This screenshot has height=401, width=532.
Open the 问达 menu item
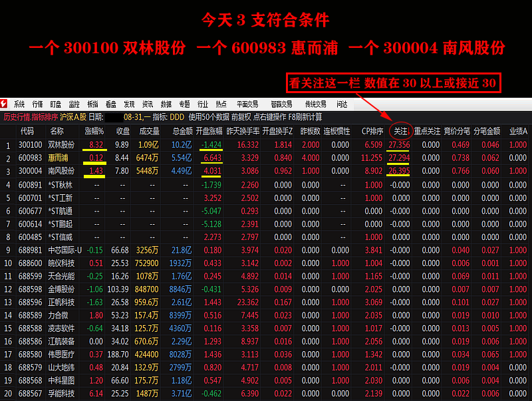click(x=342, y=104)
